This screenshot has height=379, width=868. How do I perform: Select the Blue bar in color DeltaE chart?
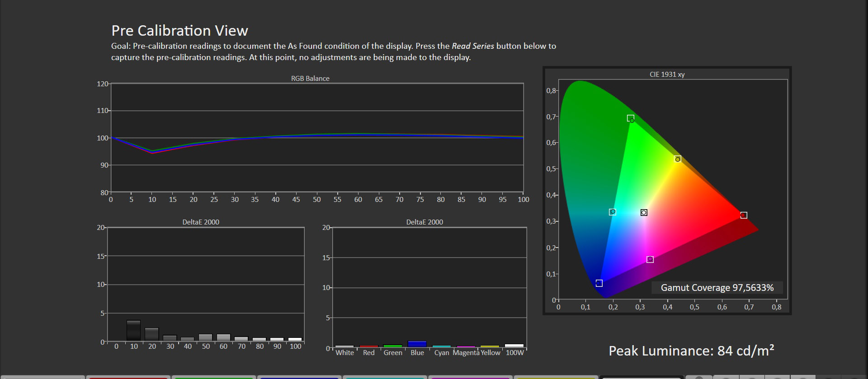[x=417, y=344]
